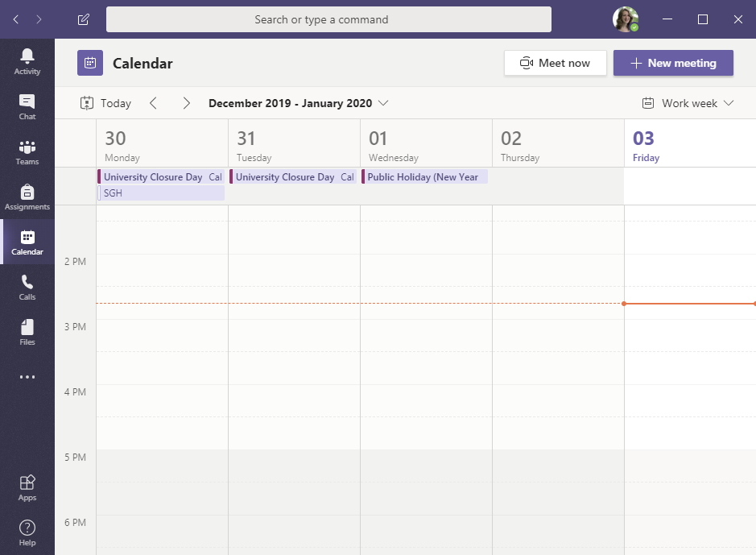Jump to Today in calendar
756x555 pixels.
pos(105,103)
